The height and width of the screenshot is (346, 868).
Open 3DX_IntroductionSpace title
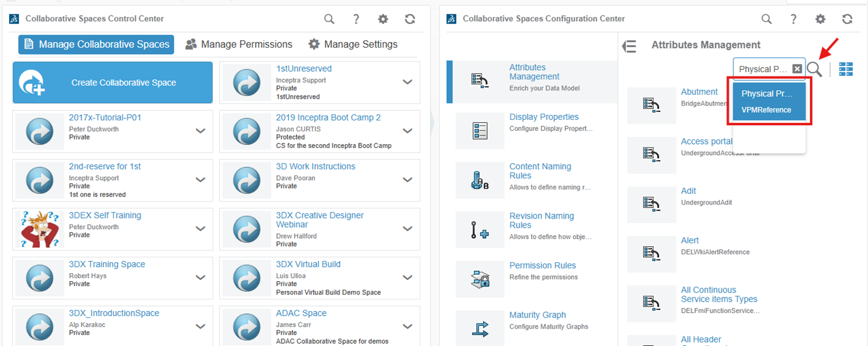coord(114,313)
